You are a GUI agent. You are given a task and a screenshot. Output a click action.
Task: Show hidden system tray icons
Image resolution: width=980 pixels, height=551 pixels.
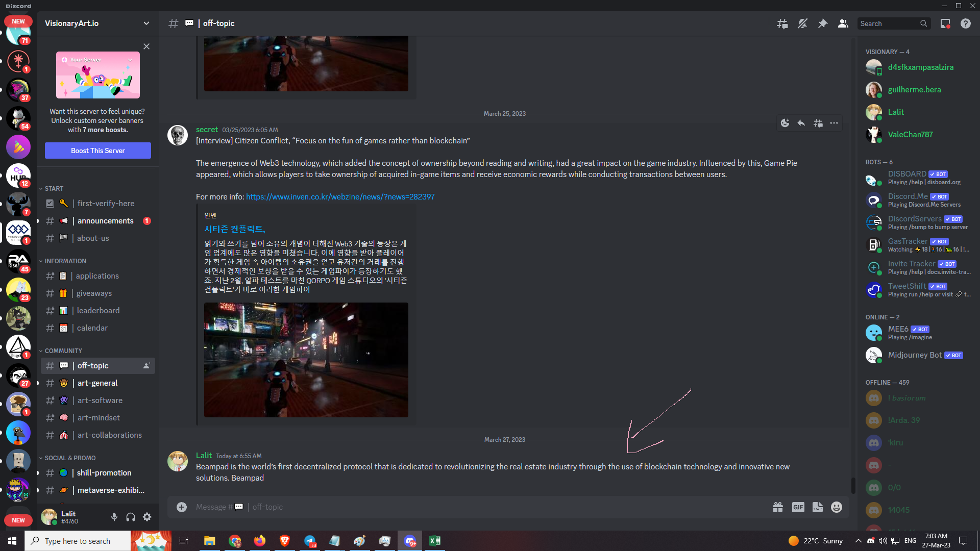(858, 541)
